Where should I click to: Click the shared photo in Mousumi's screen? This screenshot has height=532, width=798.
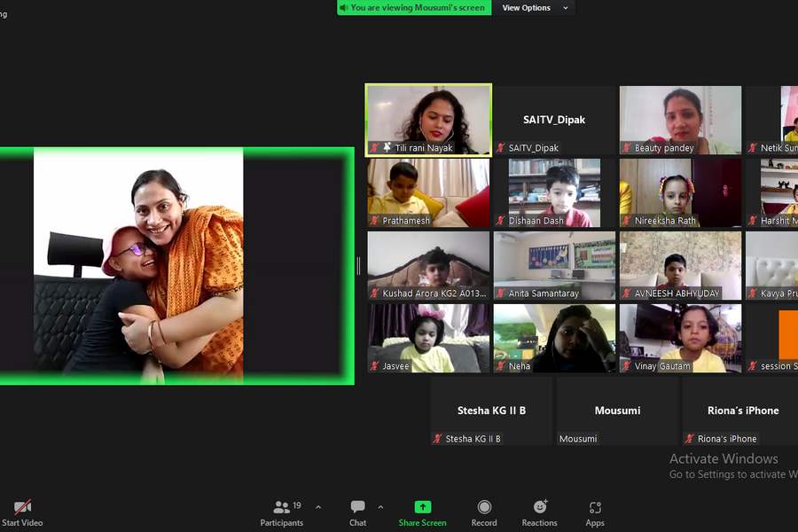(138, 264)
